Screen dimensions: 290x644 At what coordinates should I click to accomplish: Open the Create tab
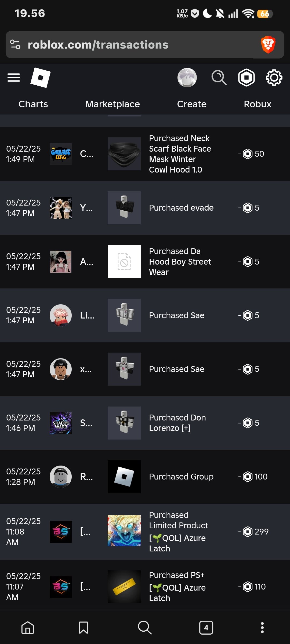(x=192, y=104)
